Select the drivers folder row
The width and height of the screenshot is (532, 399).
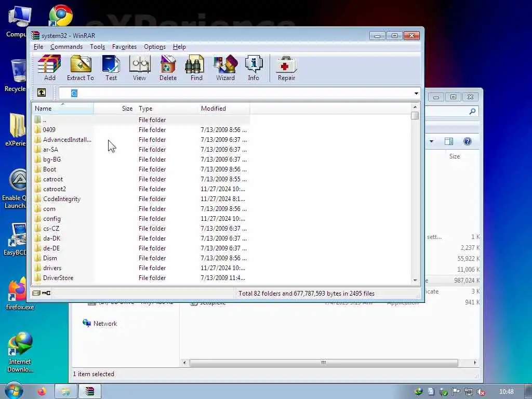pos(141,268)
